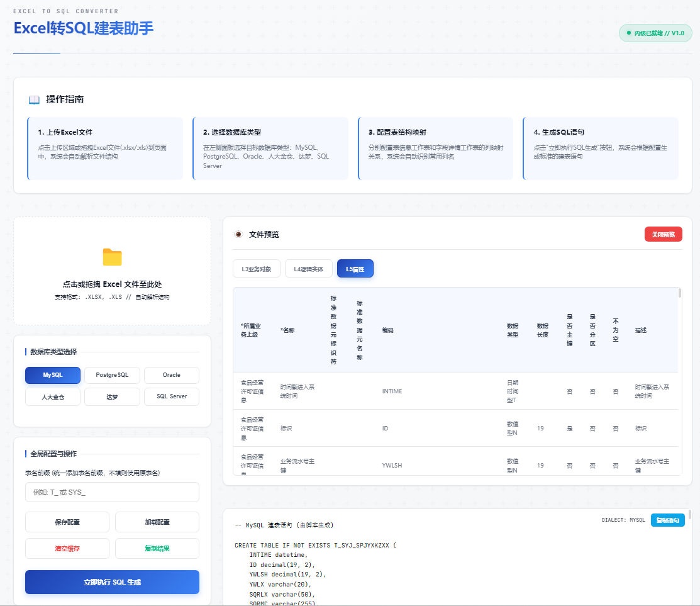Click the green status badge 内核已就绪

point(655,33)
